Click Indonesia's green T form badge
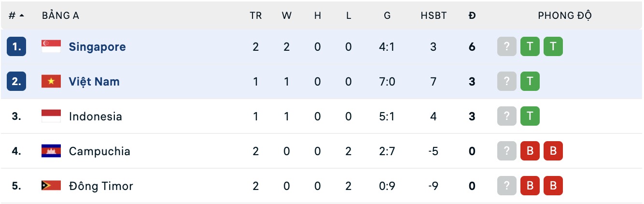644x204 pixels. [530, 116]
